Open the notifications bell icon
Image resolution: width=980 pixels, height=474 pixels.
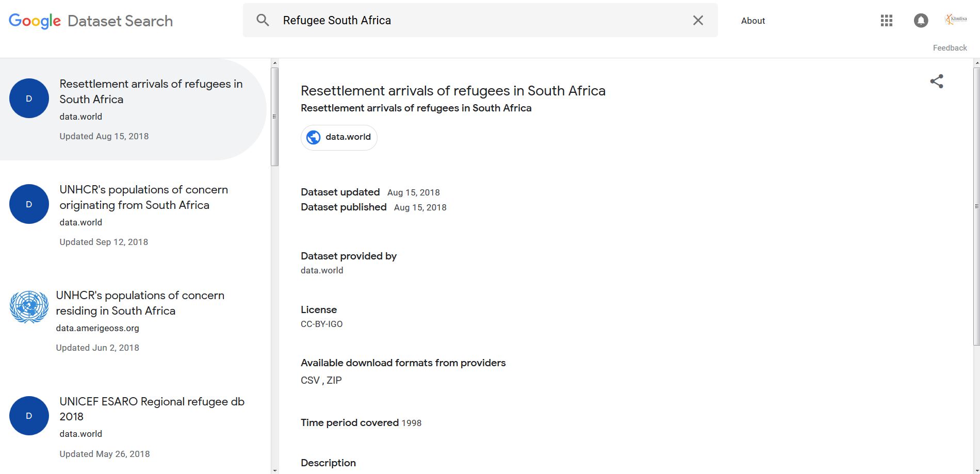pyautogui.click(x=921, y=21)
